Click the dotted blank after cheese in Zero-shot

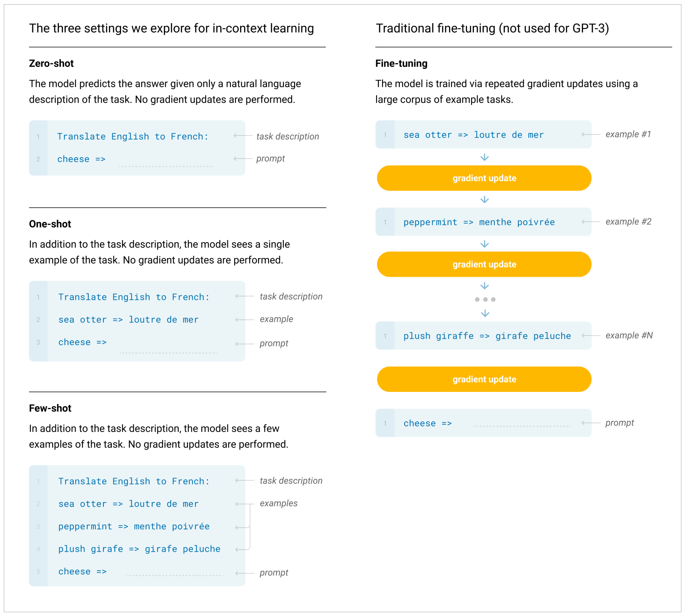[x=166, y=166]
